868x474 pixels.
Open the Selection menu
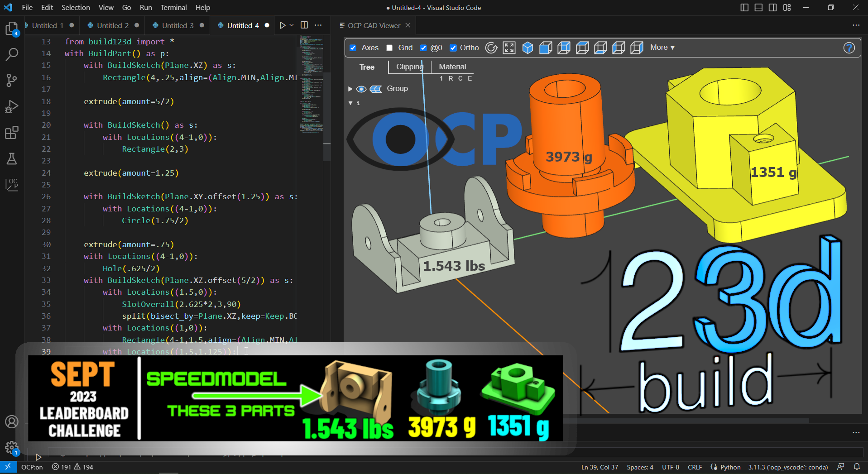[76, 8]
